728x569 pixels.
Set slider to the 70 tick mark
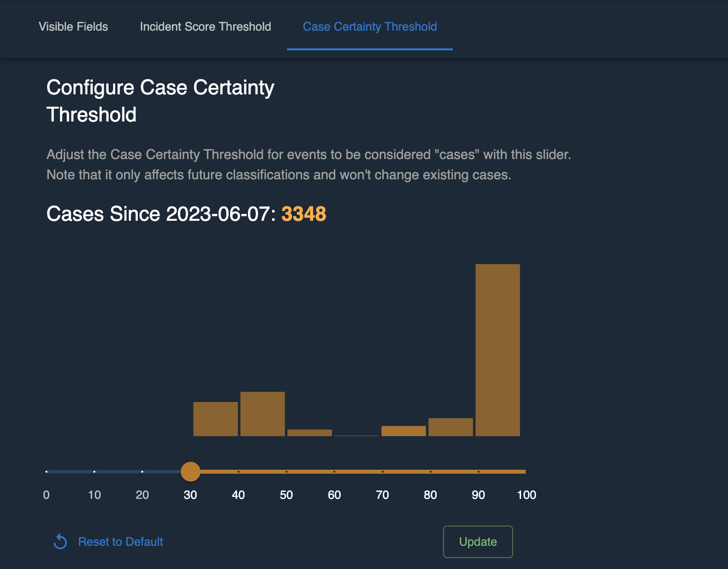pos(383,472)
